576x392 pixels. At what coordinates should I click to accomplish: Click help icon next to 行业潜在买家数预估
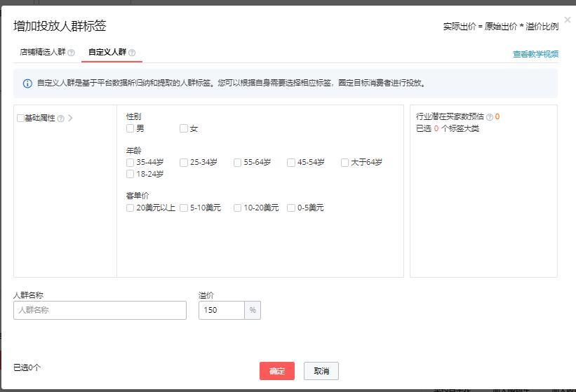click(489, 117)
